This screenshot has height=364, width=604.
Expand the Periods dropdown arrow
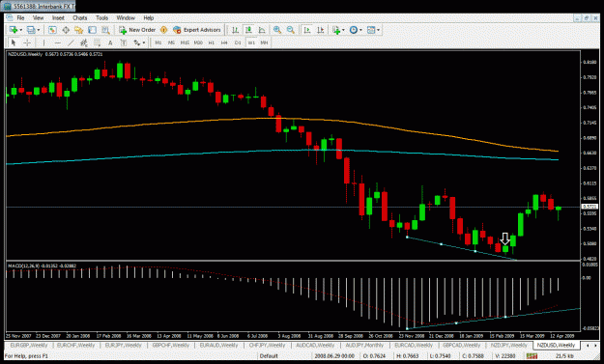[x=360, y=30]
